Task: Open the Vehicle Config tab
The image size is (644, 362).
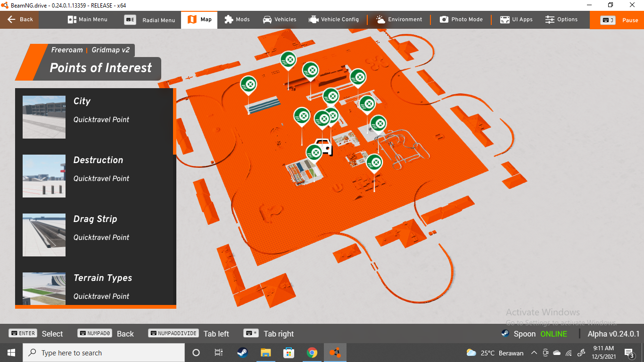Action: 334,20
